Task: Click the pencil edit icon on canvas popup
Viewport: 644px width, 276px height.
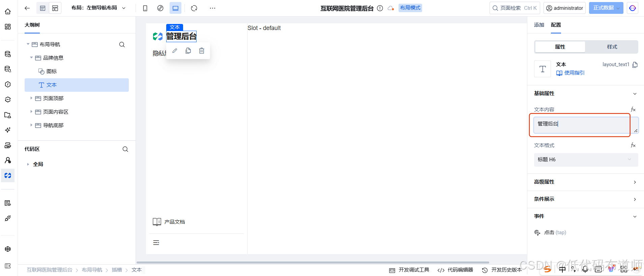Action: 175,51
